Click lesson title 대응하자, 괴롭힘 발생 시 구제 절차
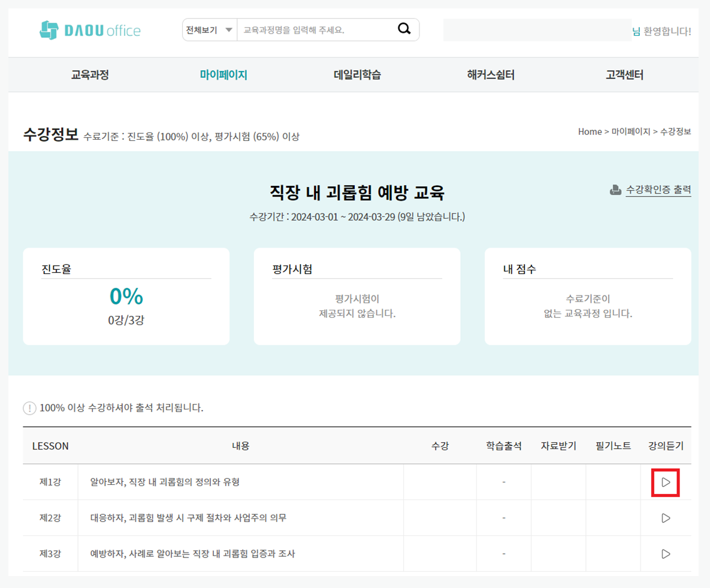710x588 pixels. 188,518
